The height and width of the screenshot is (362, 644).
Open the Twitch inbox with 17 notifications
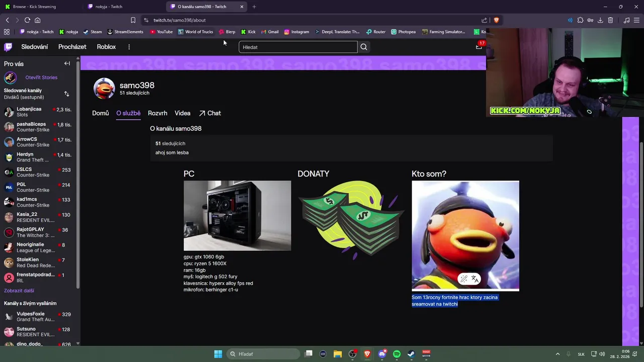(x=479, y=46)
